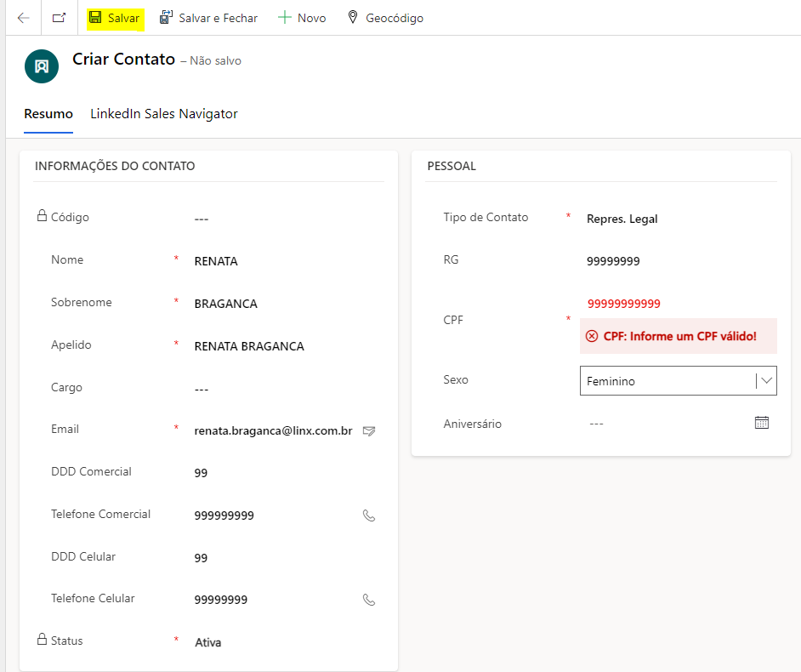Open the Aniversário calendar picker
801x672 pixels.
pyautogui.click(x=762, y=423)
